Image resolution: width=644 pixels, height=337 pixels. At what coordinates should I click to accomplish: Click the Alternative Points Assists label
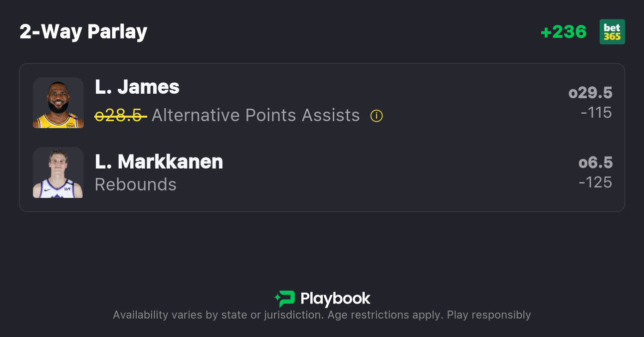click(x=255, y=116)
